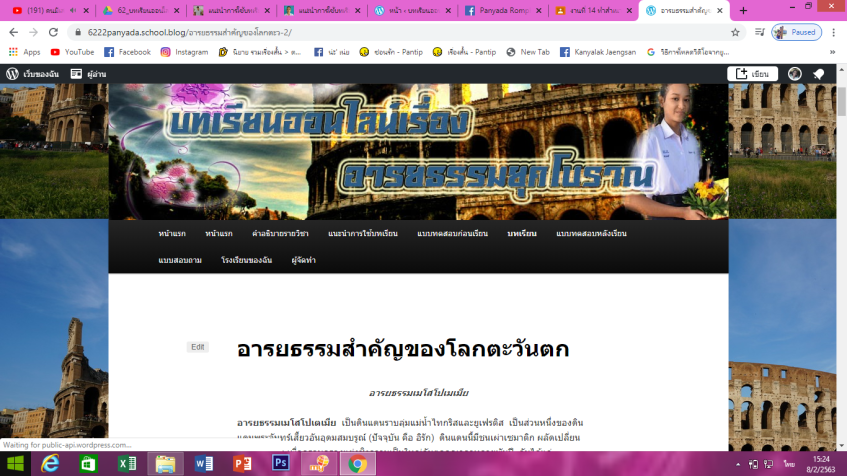The width and height of the screenshot is (847, 476).
Task: Click the page vertical scrollbar
Action: (x=840, y=250)
